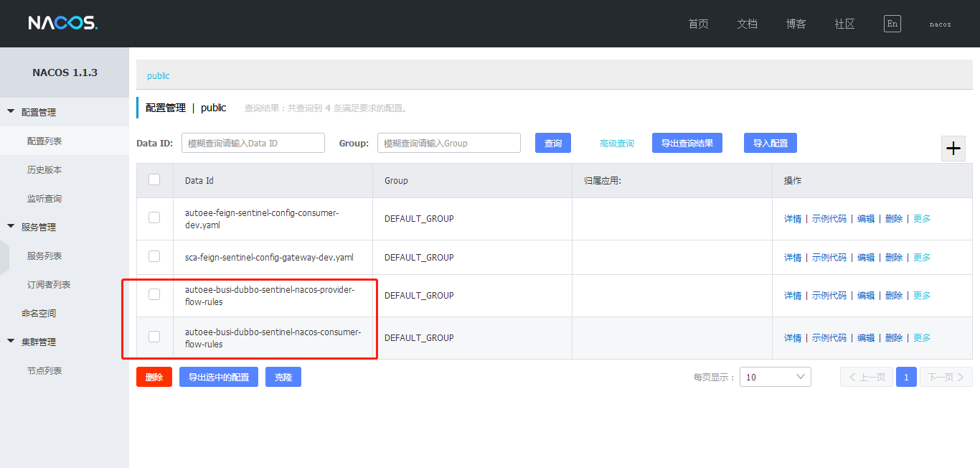This screenshot has width=980, height=468.
Task: Switch language using the En icon
Action: click(x=892, y=23)
